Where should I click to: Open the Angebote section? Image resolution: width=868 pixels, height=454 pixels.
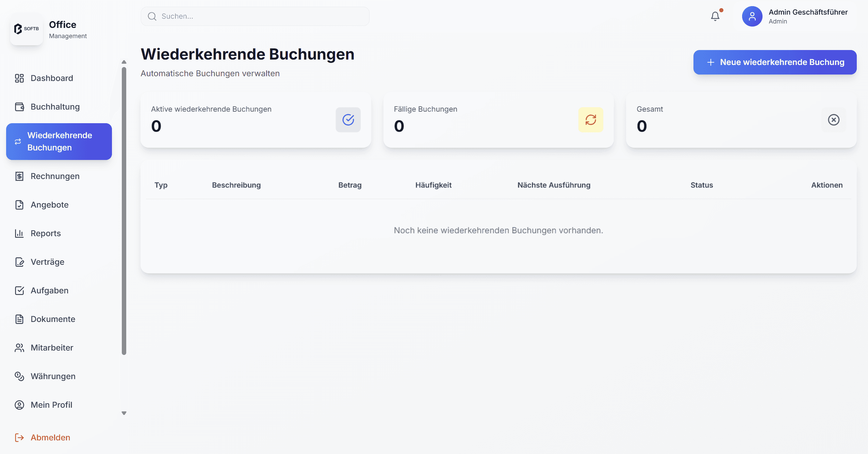coord(50,205)
